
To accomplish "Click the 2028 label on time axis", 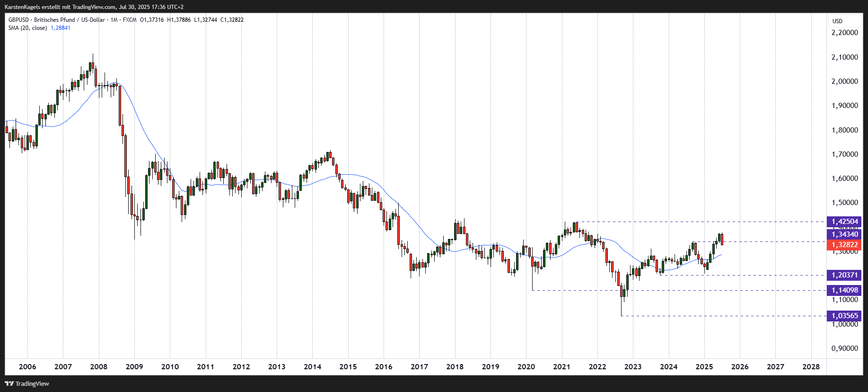I will [x=811, y=366].
